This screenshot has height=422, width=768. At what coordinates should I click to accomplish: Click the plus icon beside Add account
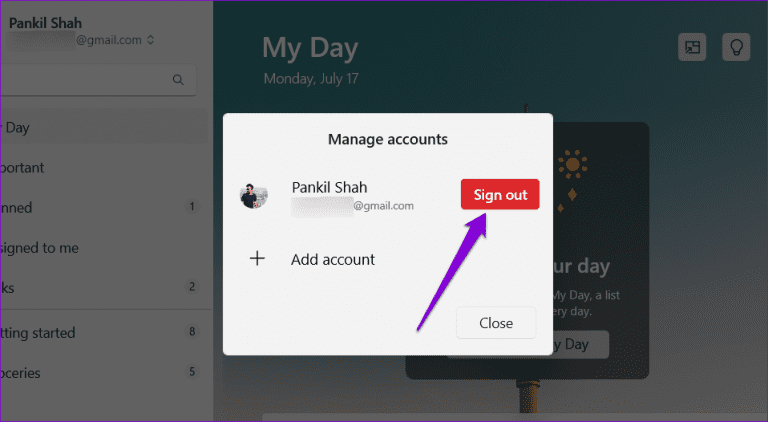point(257,258)
